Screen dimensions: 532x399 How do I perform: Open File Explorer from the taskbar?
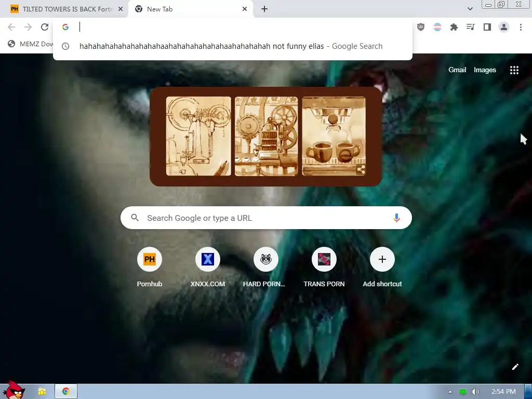click(42, 392)
